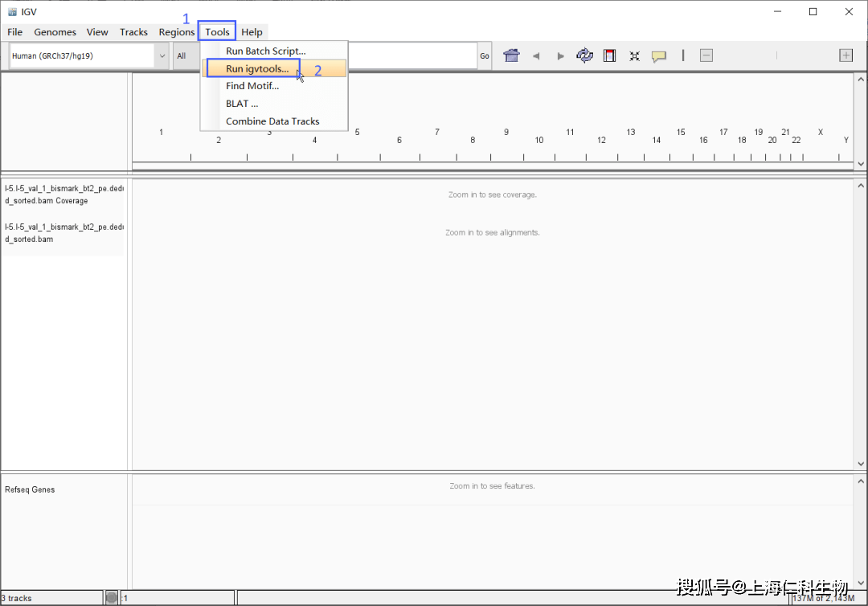The height and width of the screenshot is (606, 868).
Task: Click the zoom level slider rail
Action: pos(776,55)
